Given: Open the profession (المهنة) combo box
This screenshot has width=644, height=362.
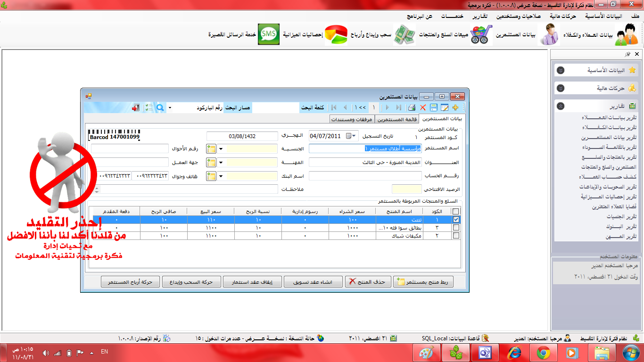Looking at the screenshot, I should point(221,163).
